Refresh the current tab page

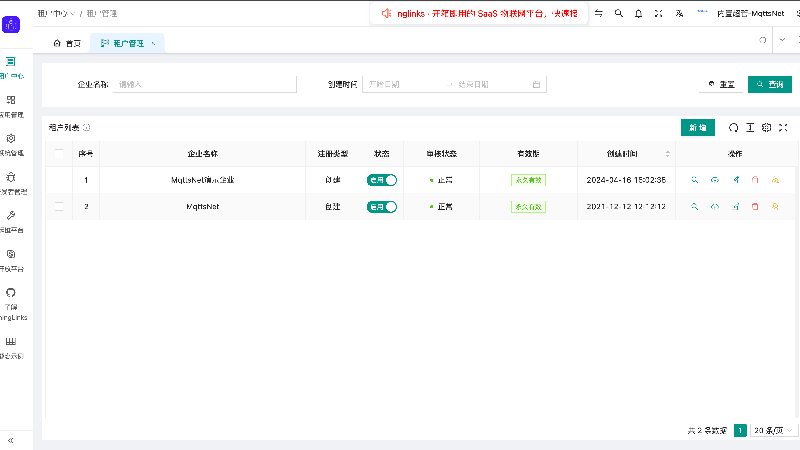(x=762, y=40)
